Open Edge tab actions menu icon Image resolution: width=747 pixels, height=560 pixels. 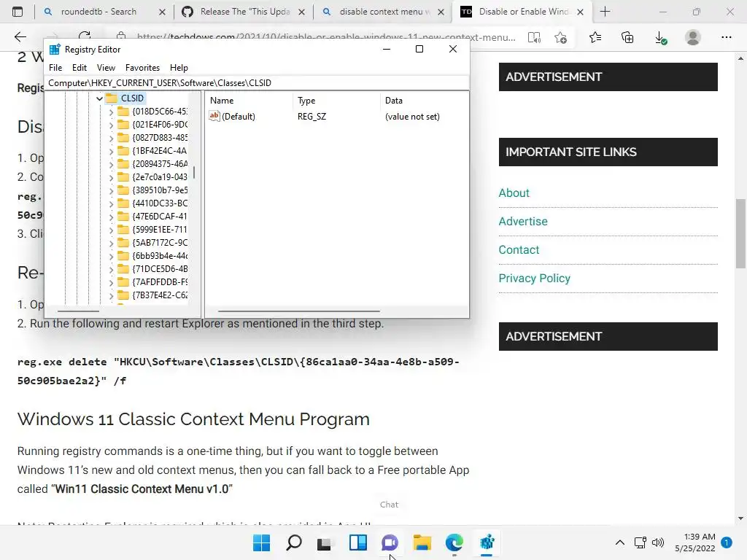18,12
